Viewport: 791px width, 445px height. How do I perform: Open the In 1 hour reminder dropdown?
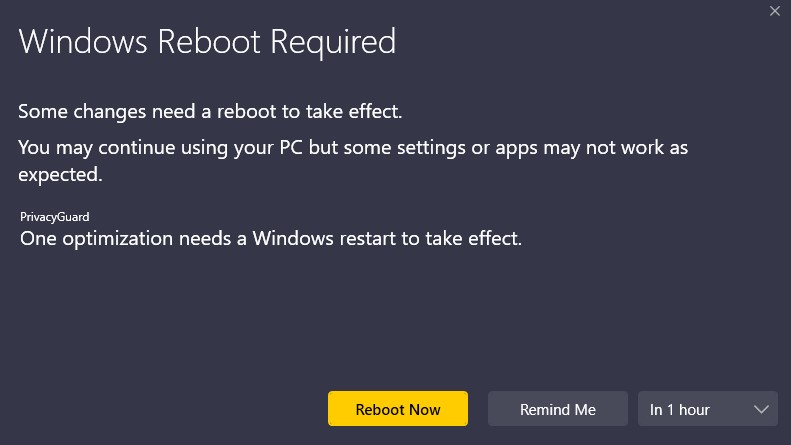coord(708,409)
